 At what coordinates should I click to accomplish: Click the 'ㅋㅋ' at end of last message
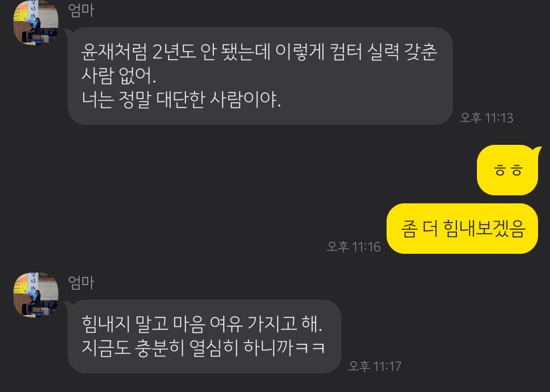tap(310, 348)
